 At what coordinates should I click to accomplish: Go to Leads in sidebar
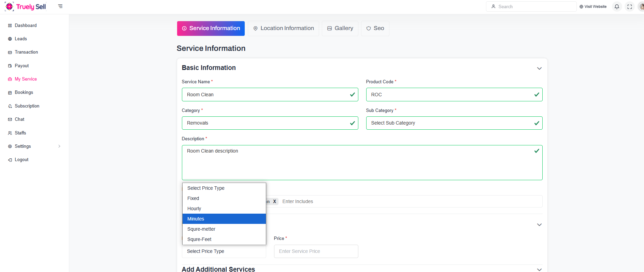tap(20, 39)
